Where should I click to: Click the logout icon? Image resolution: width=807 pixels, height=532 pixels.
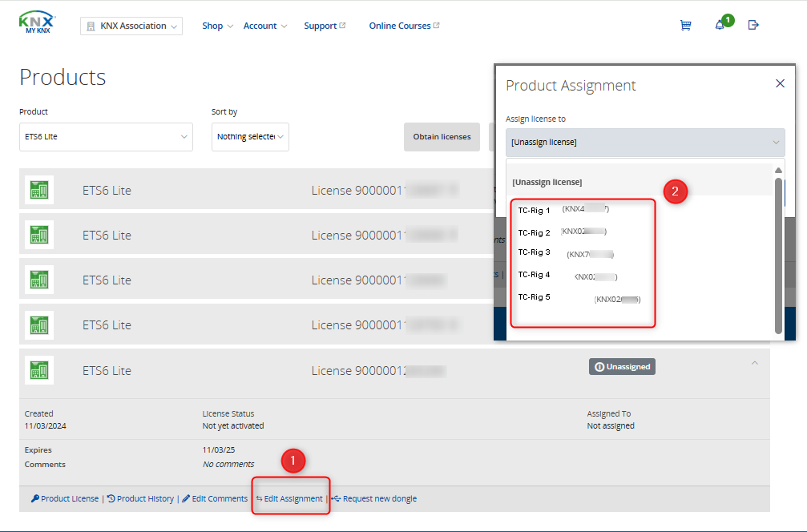753,25
